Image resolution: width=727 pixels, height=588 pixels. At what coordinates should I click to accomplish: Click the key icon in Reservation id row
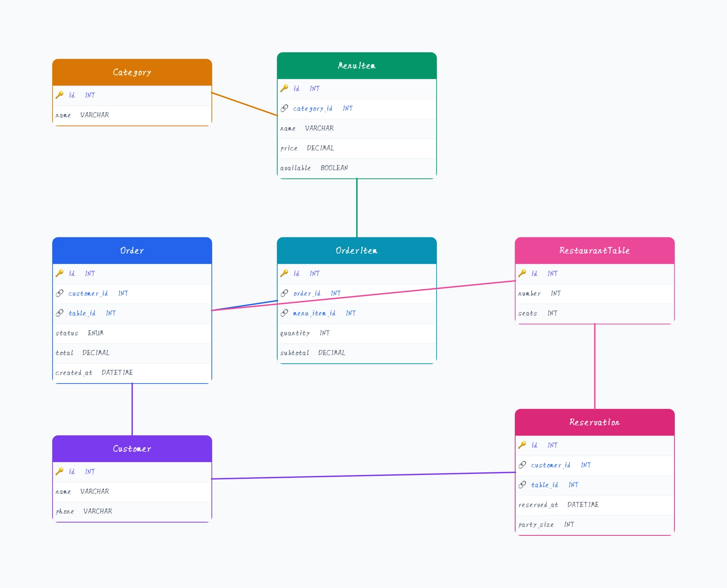522,445
